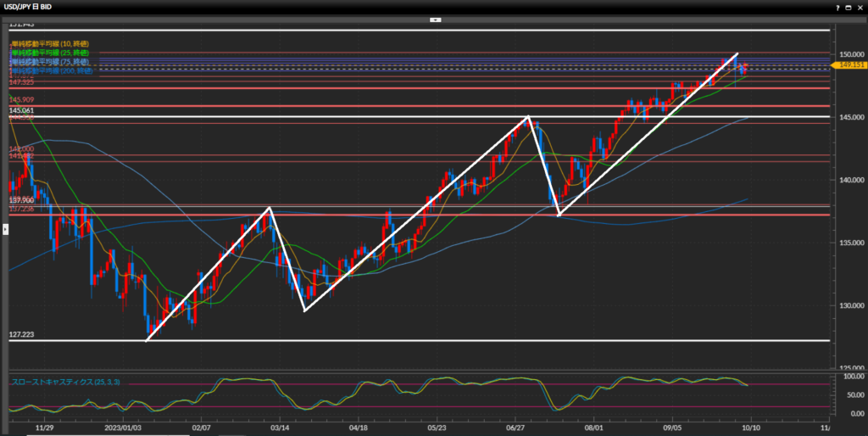This screenshot has height=436, width=868.
Task: Click the 200-period moving average legend
Action: coord(49,71)
